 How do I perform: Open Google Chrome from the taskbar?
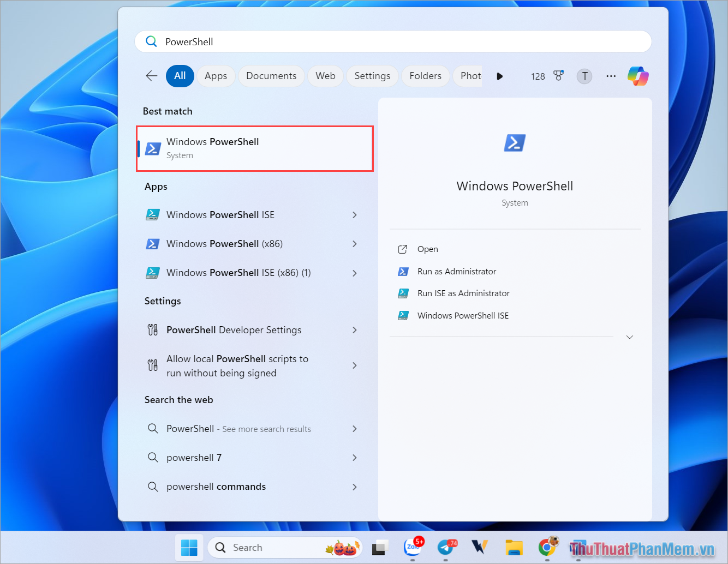(x=547, y=547)
